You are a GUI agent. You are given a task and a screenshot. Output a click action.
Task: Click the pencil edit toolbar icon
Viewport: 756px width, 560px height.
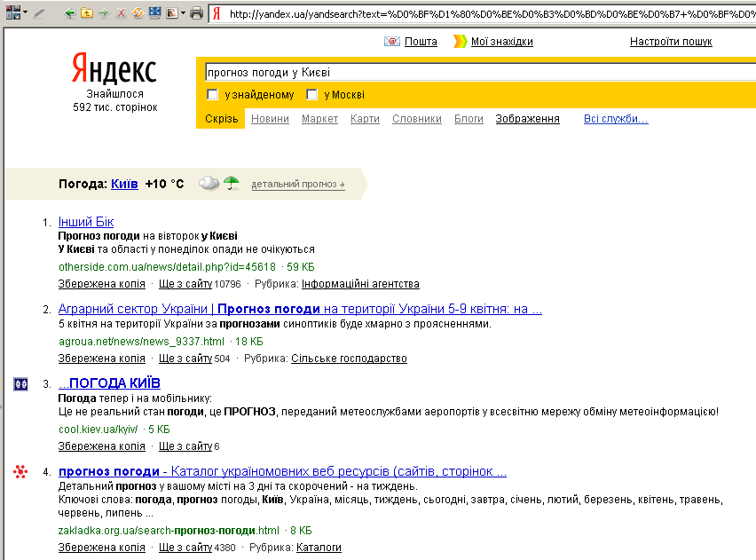39,13
